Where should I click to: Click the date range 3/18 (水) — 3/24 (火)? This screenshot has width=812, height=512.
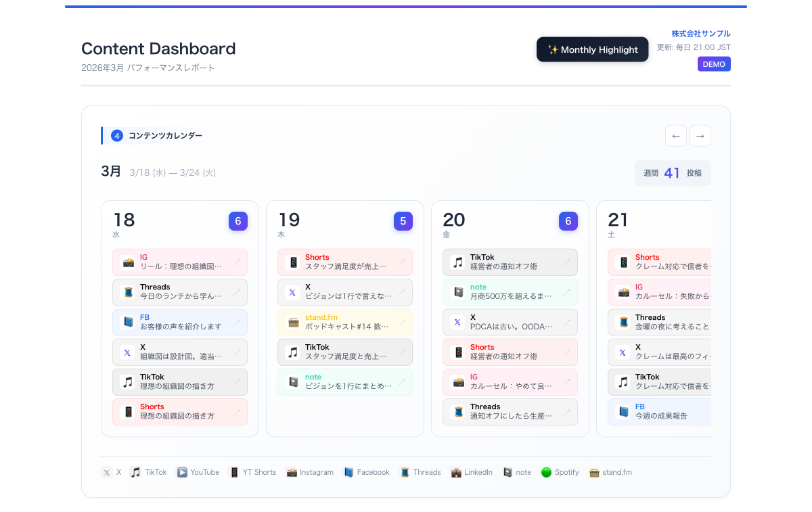click(x=173, y=173)
